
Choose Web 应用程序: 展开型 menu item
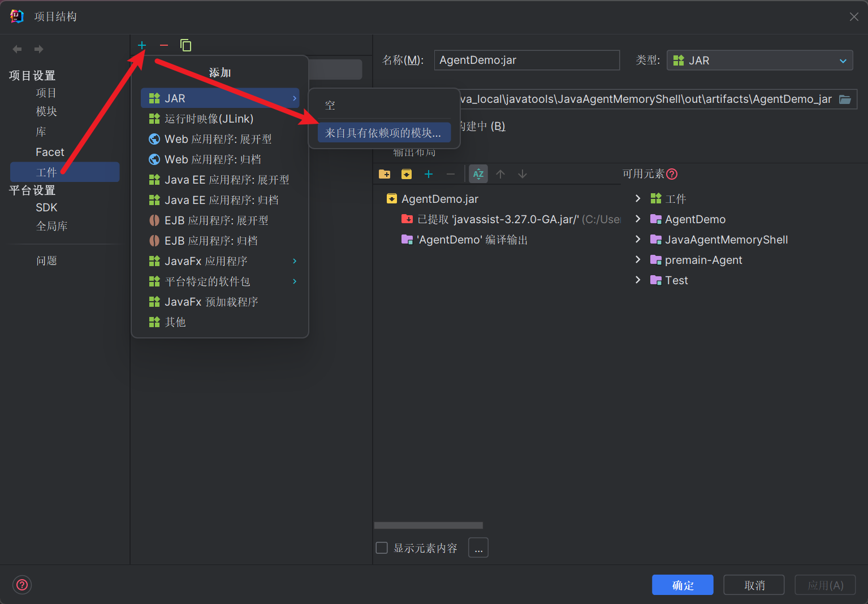(x=220, y=139)
